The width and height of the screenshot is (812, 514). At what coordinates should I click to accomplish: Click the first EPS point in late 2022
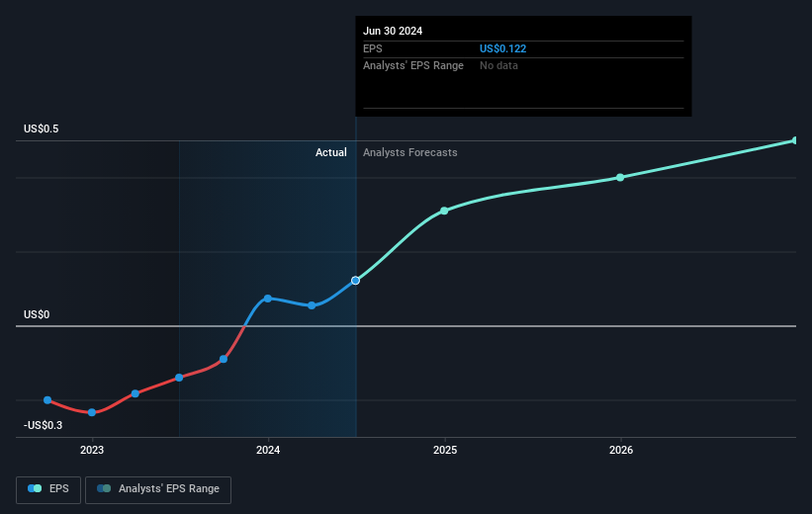(47, 400)
